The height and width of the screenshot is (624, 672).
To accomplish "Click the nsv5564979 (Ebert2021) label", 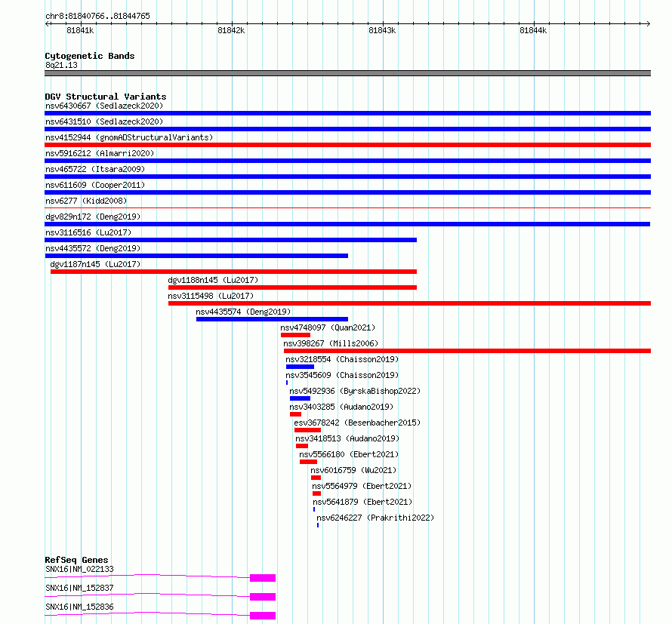I will pos(362,486).
